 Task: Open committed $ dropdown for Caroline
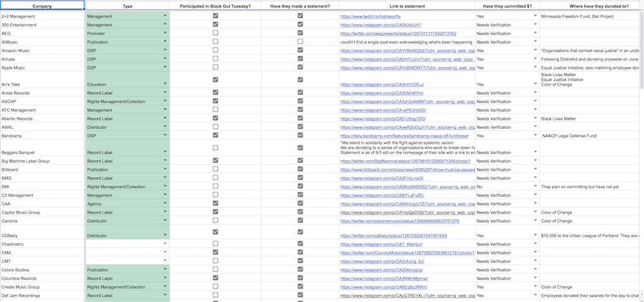[536, 221]
